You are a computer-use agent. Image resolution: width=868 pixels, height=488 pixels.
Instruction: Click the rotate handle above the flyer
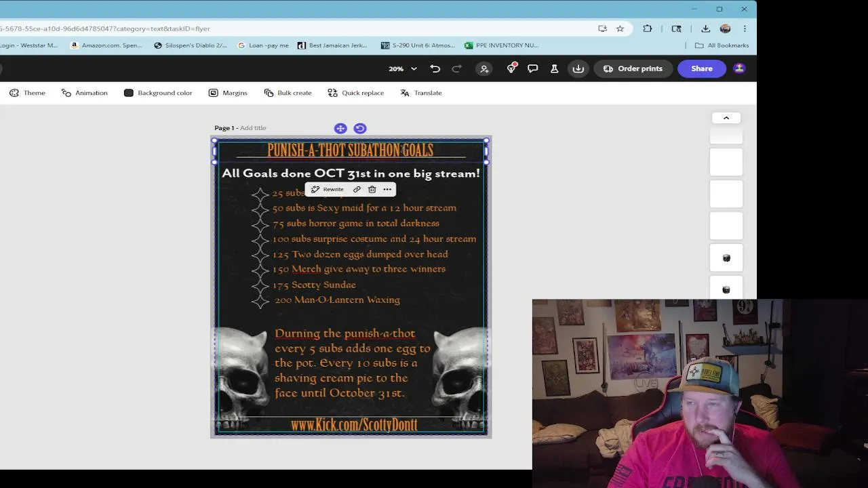(360, 128)
